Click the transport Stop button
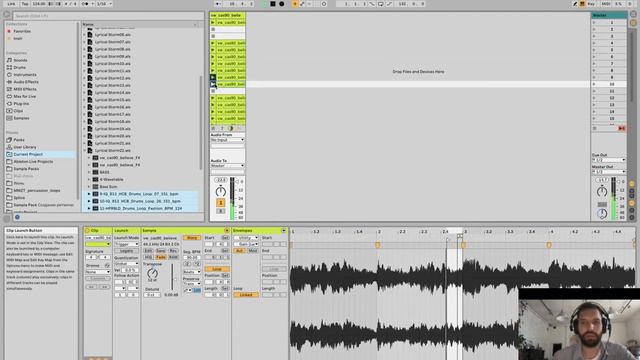This screenshot has height=360, width=640. pyautogui.click(x=273, y=4)
